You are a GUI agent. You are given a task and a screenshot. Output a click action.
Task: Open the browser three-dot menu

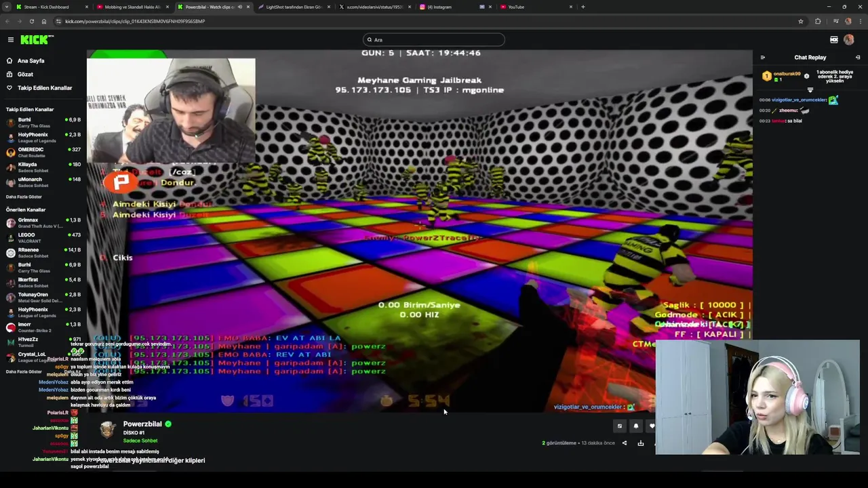click(x=860, y=21)
